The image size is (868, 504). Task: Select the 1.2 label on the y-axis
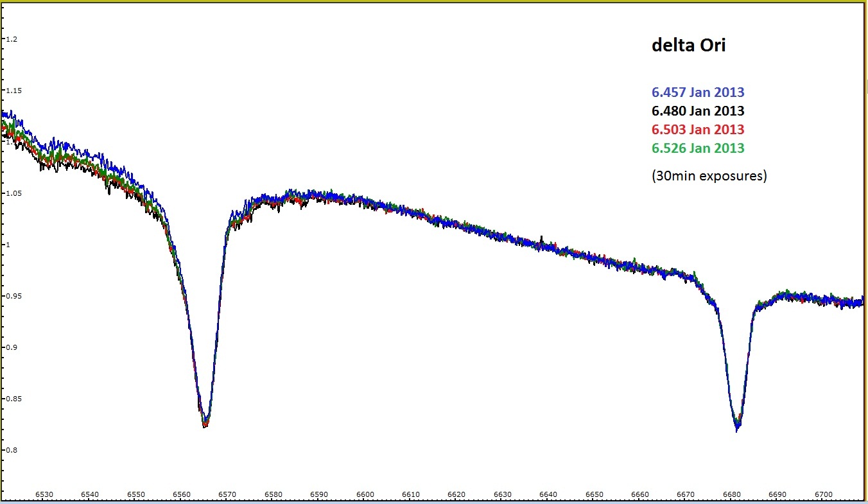[12, 39]
